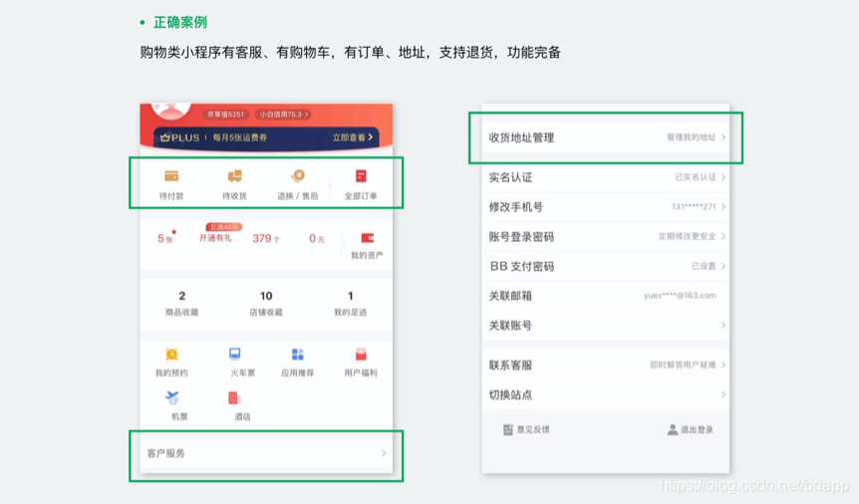Click the 5张 coupons count
The image size is (859, 504).
pyautogui.click(x=165, y=238)
